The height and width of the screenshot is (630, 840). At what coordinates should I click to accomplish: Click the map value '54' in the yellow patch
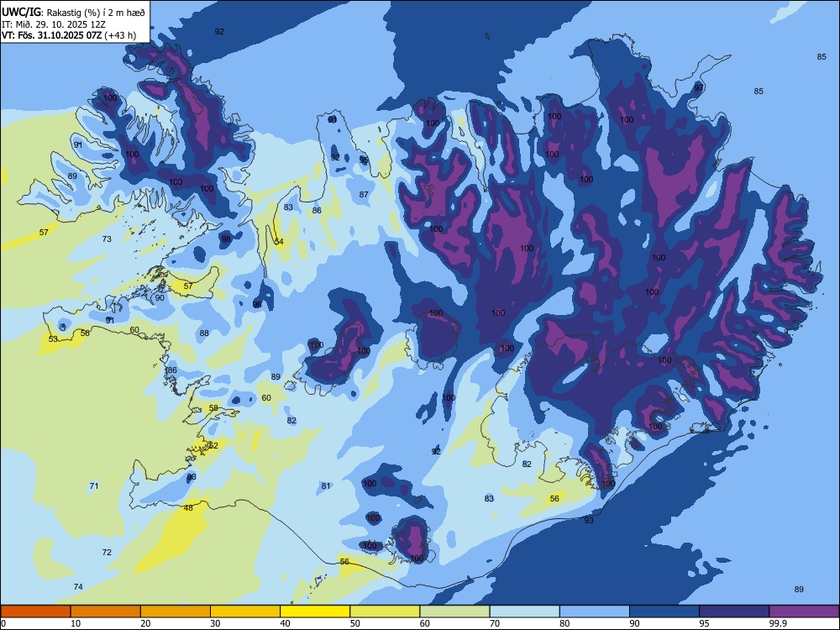(x=279, y=242)
